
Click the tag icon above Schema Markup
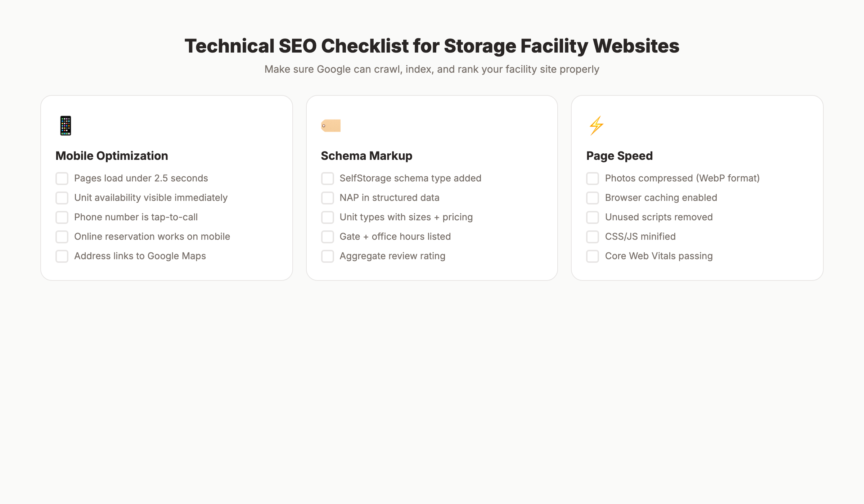[331, 126]
